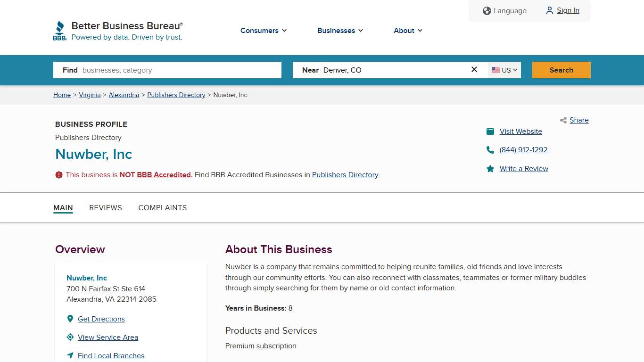Click the Share icon
Viewport: 644px width, 362px height.
(x=563, y=120)
